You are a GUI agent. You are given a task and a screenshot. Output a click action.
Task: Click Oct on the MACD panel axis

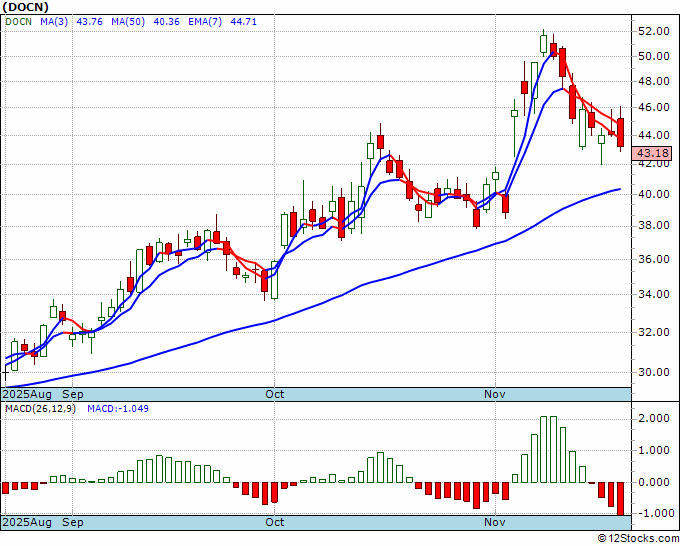(275, 522)
